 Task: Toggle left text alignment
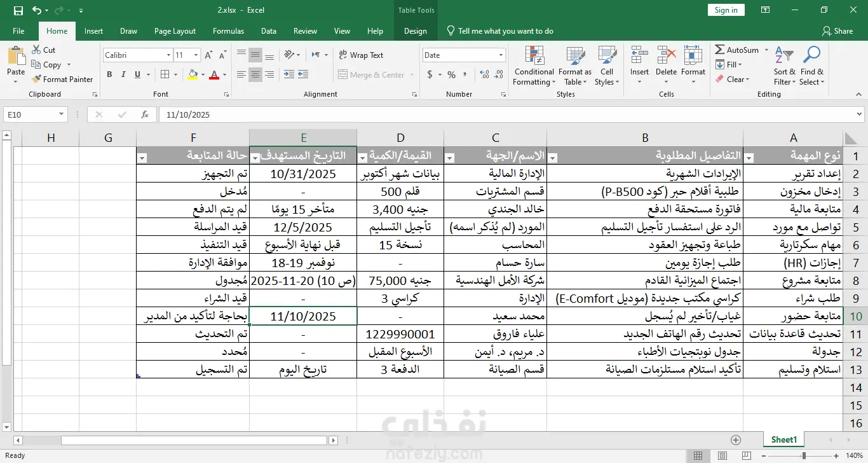click(241, 75)
